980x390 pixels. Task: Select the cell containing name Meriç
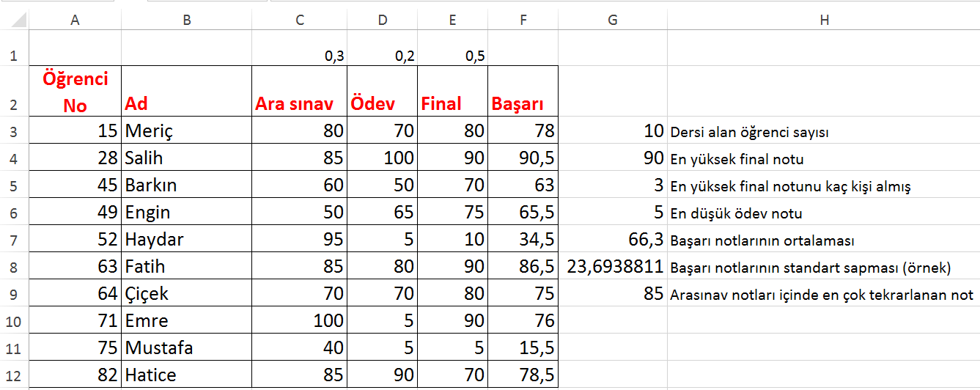186,131
